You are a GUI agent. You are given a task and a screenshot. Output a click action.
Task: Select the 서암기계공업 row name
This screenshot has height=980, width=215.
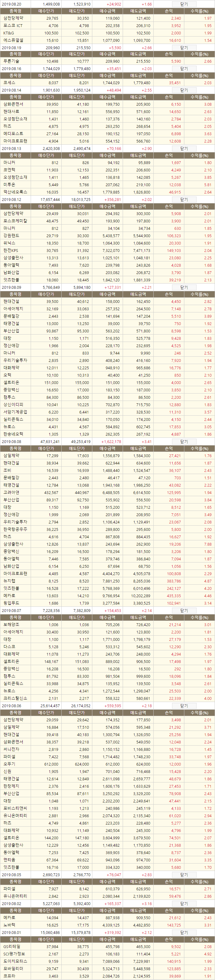[15, 412]
